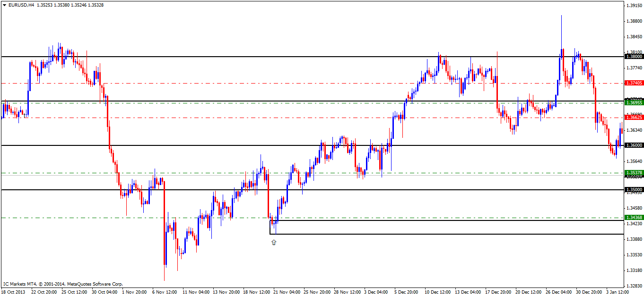Click the 18 Oct 2013 time axis label
The width and height of the screenshot is (644, 296).
click(x=14, y=292)
